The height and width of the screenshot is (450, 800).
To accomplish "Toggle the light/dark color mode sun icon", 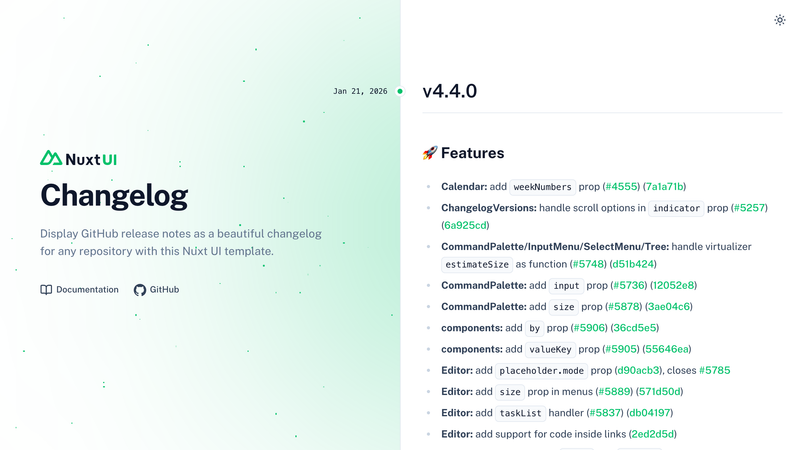I will (780, 20).
